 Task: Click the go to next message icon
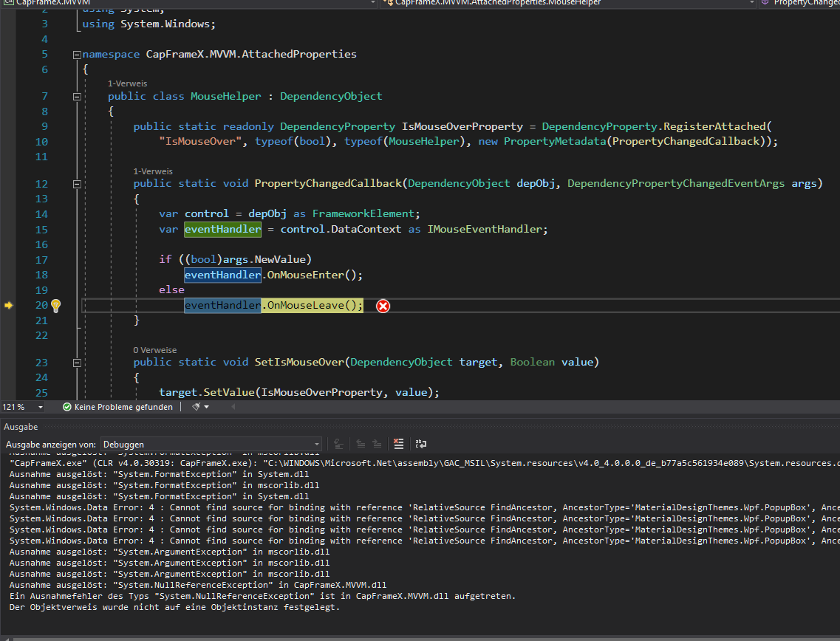pyautogui.click(x=378, y=444)
